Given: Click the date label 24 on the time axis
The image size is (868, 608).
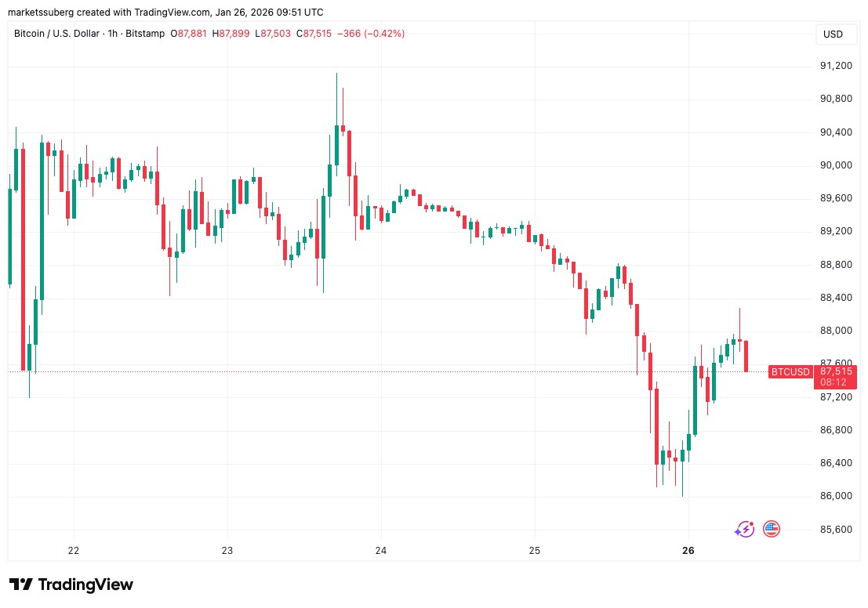Looking at the screenshot, I should tap(381, 551).
